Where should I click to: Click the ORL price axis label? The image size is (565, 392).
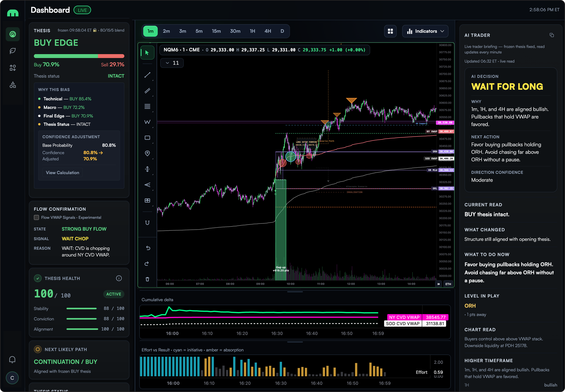coord(443,188)
